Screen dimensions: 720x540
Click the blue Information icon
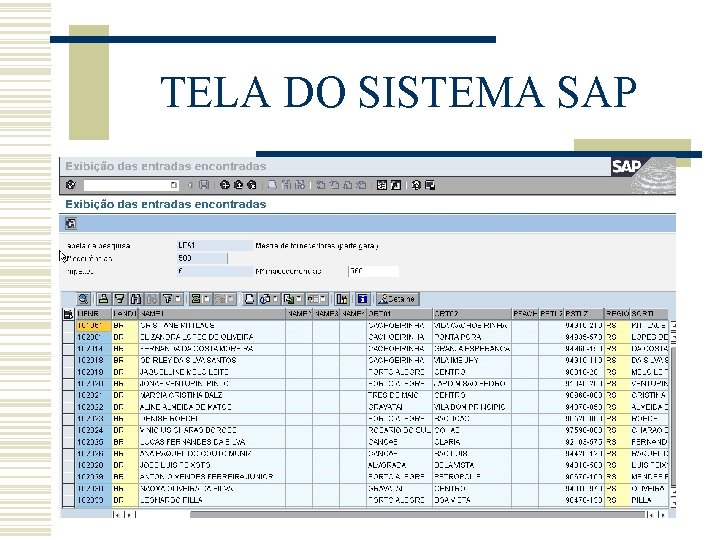coord(362,299)
